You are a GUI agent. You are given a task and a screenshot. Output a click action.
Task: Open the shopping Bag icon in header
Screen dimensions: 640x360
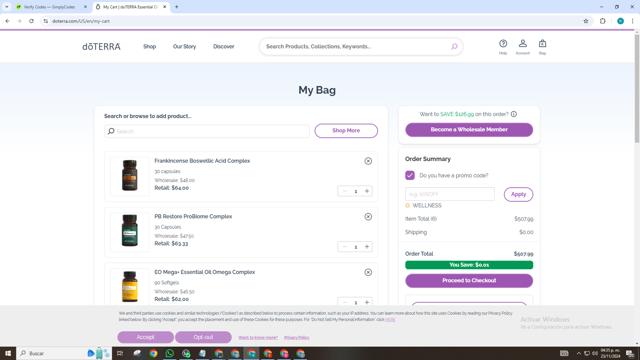[542, 46]
